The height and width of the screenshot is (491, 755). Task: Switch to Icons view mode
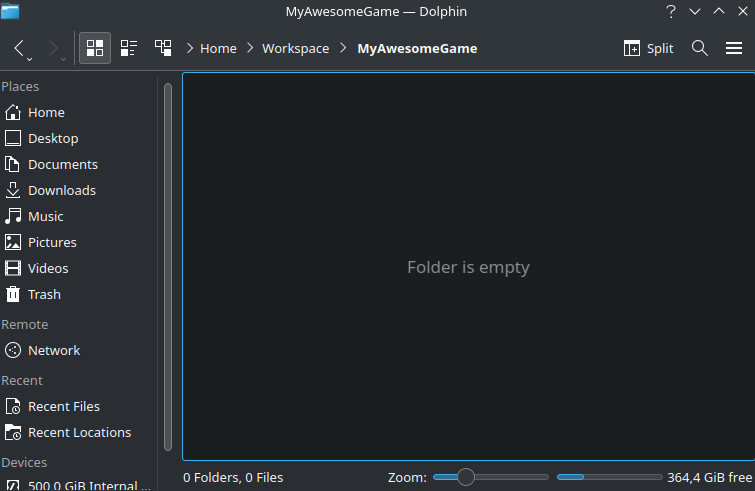pos(95,48)
